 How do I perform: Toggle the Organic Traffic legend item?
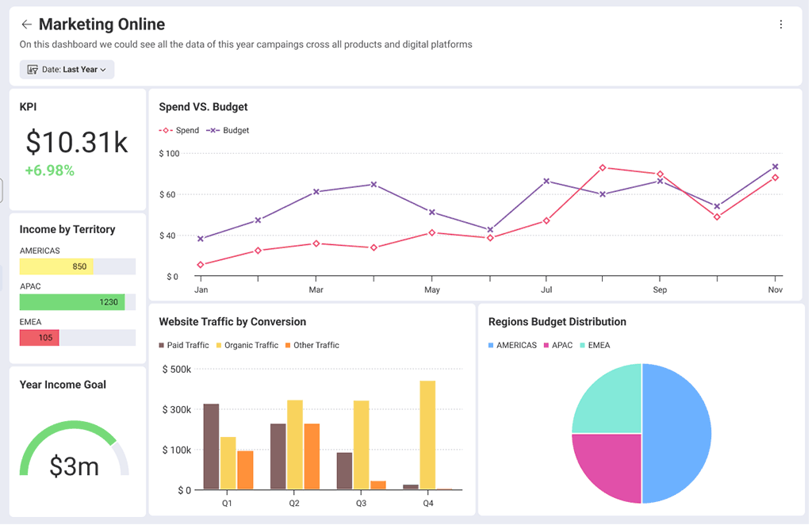click(x=247, y=346)
